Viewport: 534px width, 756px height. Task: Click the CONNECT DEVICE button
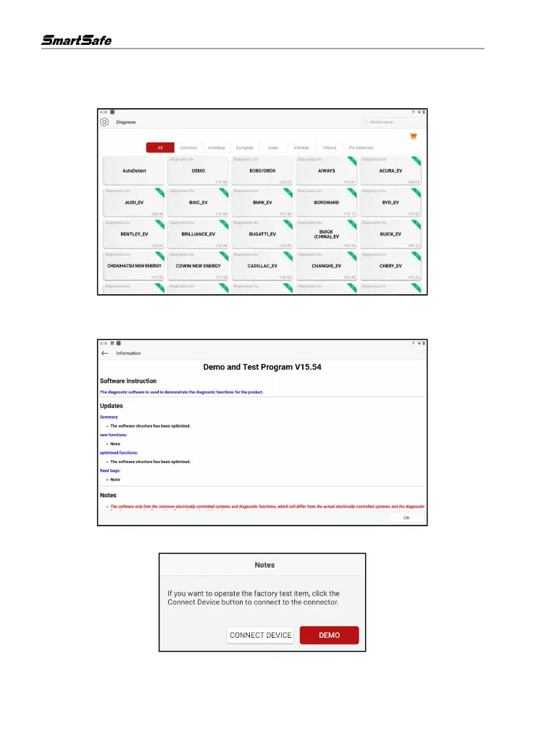coord(260,636)
